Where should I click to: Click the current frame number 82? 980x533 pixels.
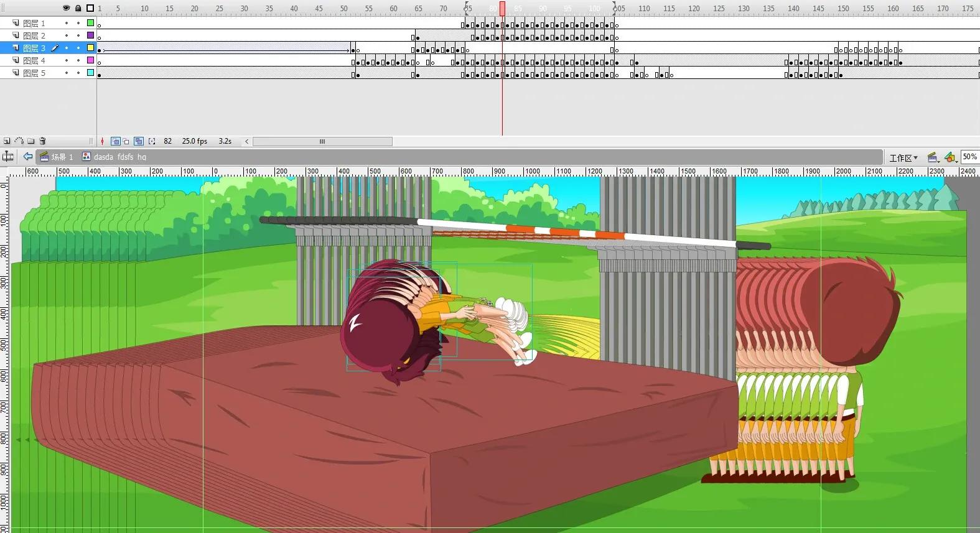click(167, 141)
